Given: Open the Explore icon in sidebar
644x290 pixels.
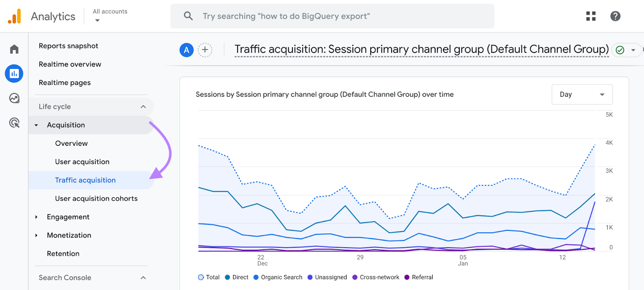Looking at the screenshot, I should coord(14,98).
